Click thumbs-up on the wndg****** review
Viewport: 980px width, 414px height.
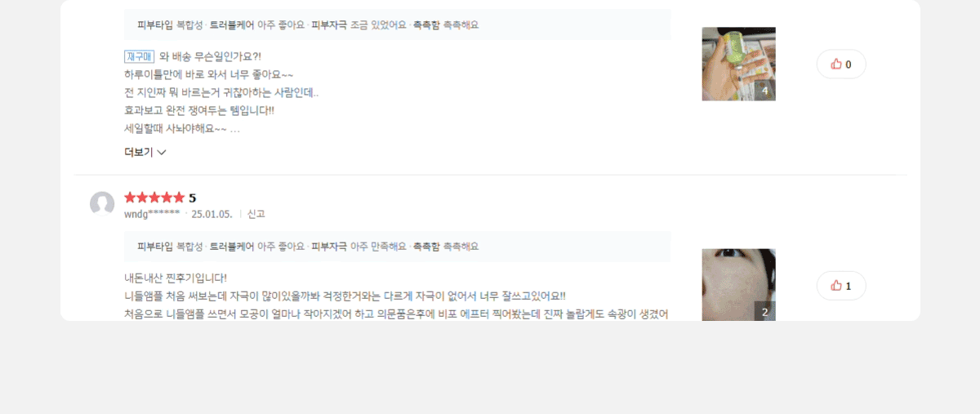tap(840, 286)
